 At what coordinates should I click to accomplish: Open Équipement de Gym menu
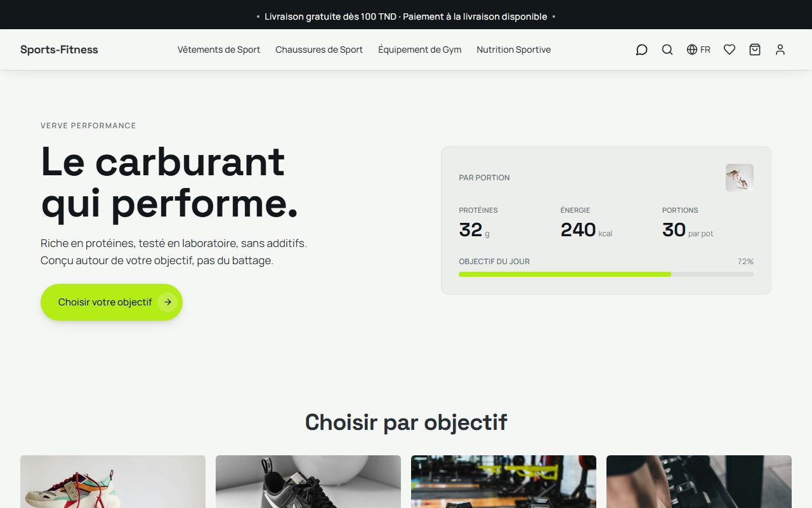[420, 50]
